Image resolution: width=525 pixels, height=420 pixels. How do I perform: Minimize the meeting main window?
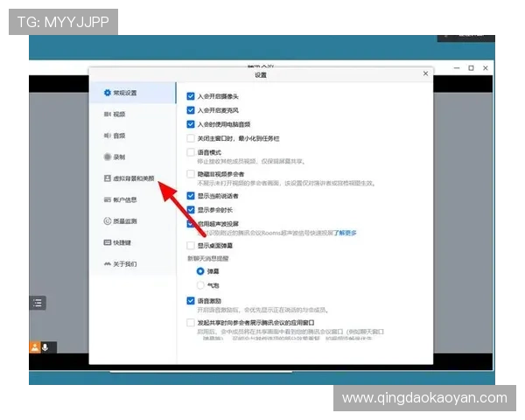(457, 68)
